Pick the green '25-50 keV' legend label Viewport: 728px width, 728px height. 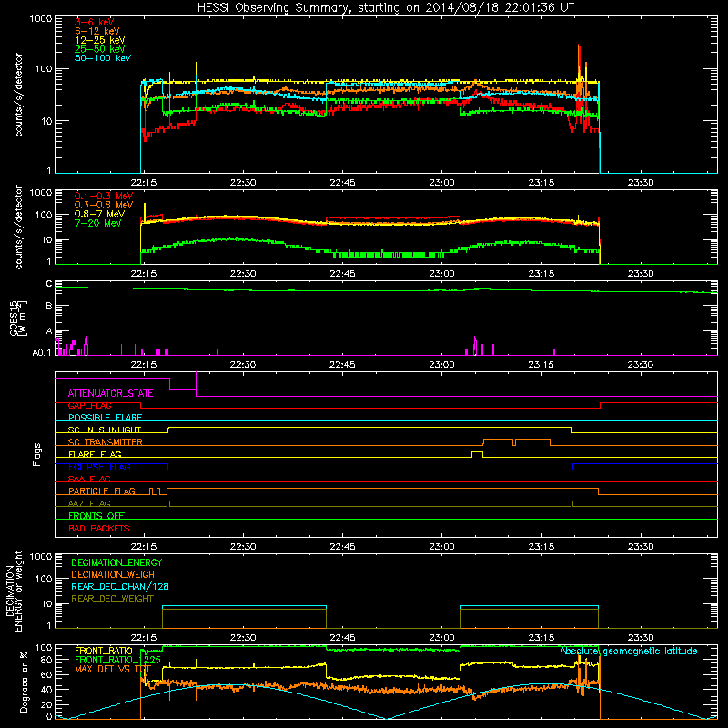[x=100, y=49]
